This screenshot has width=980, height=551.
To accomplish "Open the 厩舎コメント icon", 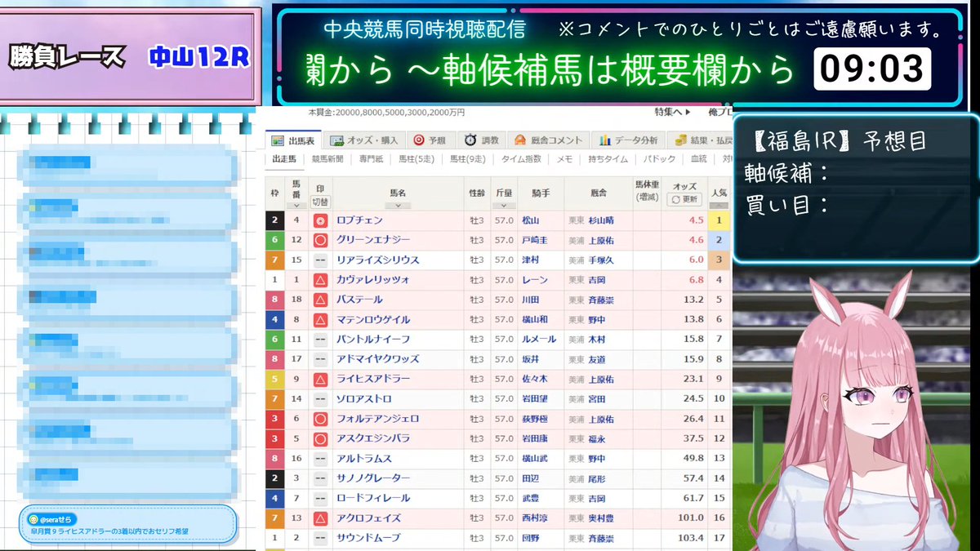I will click(520, 139).
